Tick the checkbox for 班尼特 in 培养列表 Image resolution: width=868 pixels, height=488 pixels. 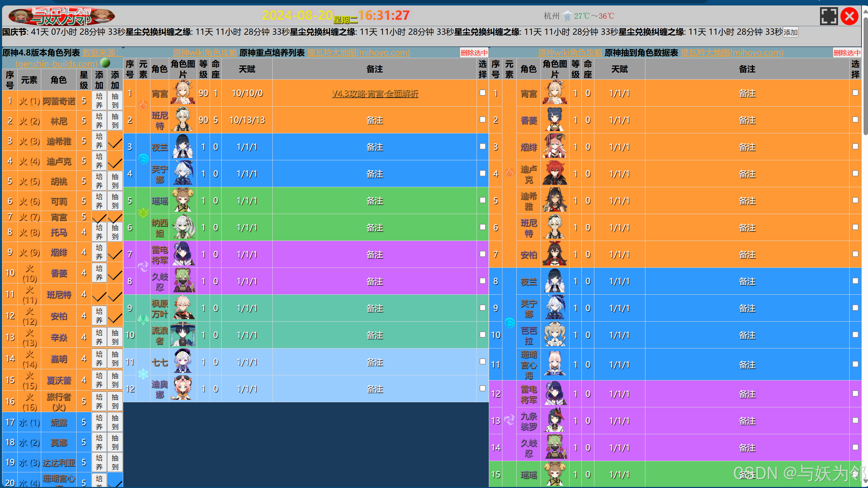click(x=482, y=119)
